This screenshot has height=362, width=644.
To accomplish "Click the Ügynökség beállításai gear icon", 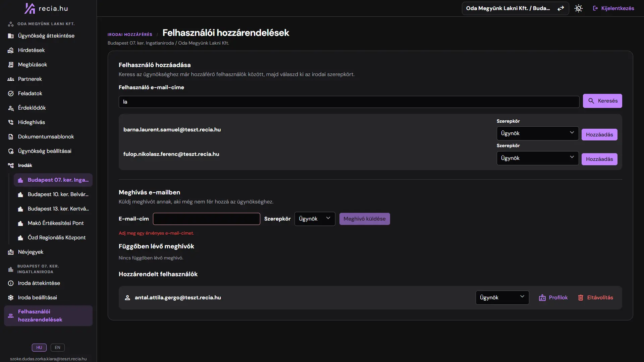I will point(11,151).
